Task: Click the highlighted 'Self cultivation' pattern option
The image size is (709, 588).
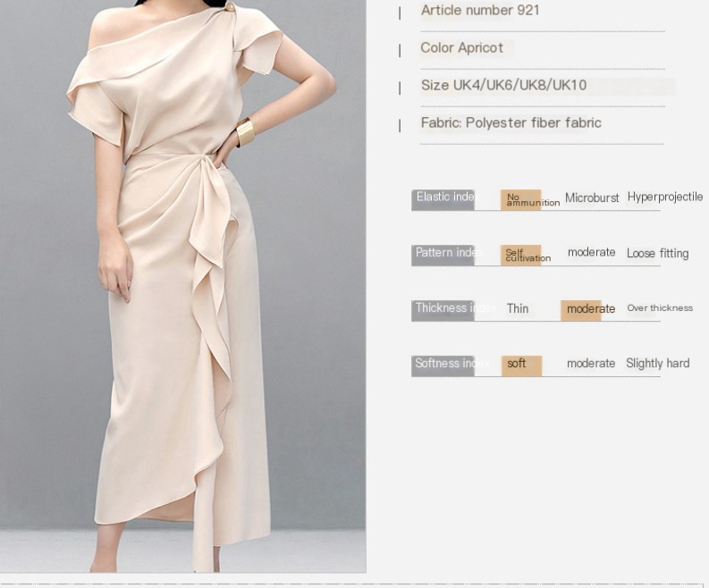Action: pos(521,255)
